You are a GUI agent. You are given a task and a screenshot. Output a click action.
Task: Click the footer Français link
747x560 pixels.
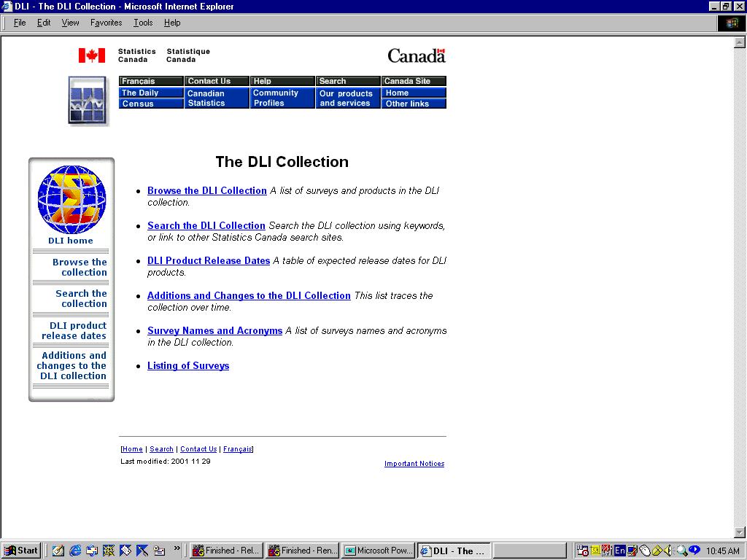237,449
